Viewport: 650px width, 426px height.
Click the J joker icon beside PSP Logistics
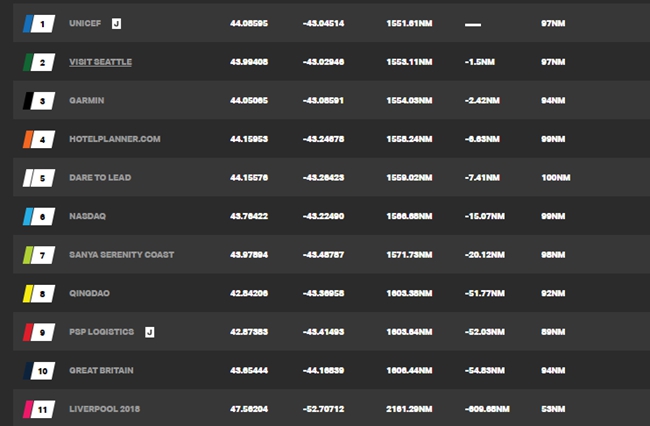point(150,332)
